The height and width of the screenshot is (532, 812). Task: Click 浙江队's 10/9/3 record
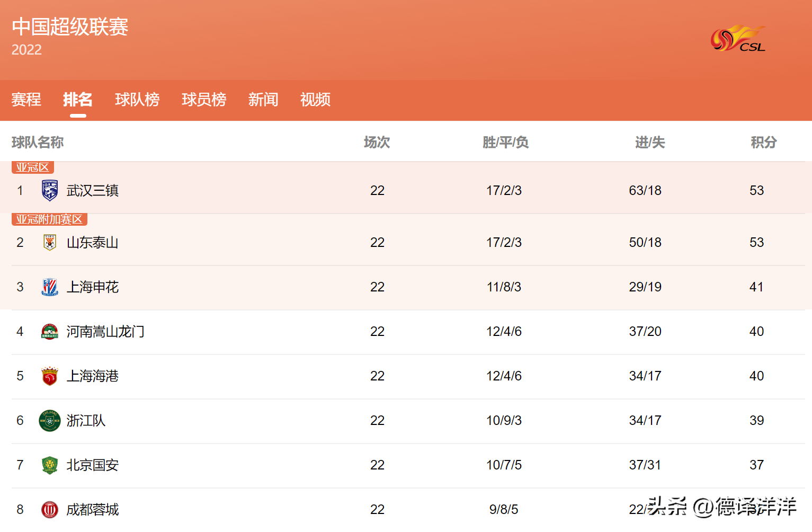point(504,420)
